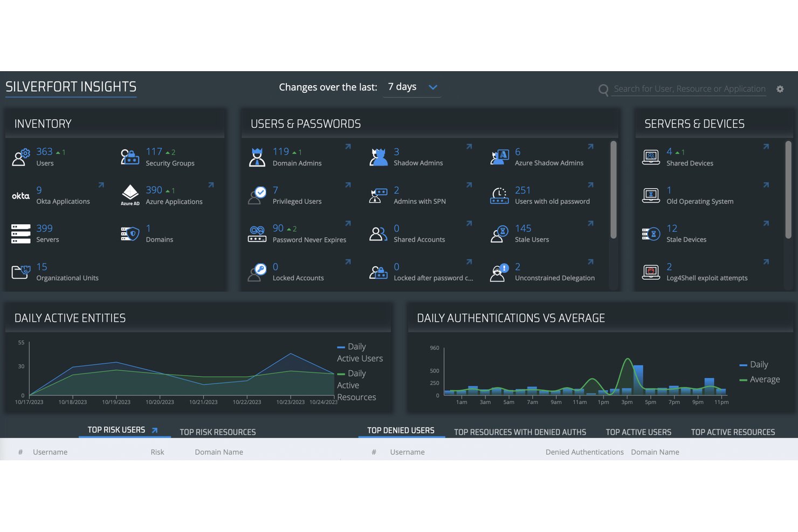
Task: Click the Domain Admins crown icon
Action: [257, 157]
